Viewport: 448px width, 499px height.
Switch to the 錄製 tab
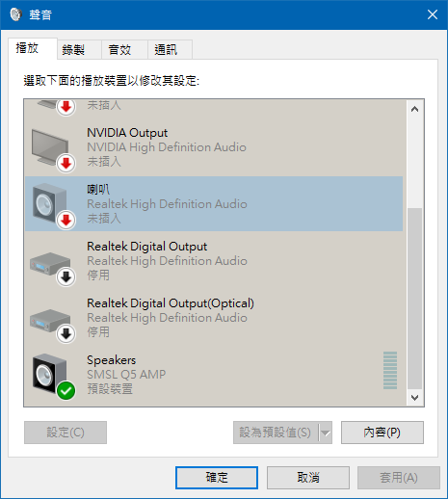(x=73, y=50)
